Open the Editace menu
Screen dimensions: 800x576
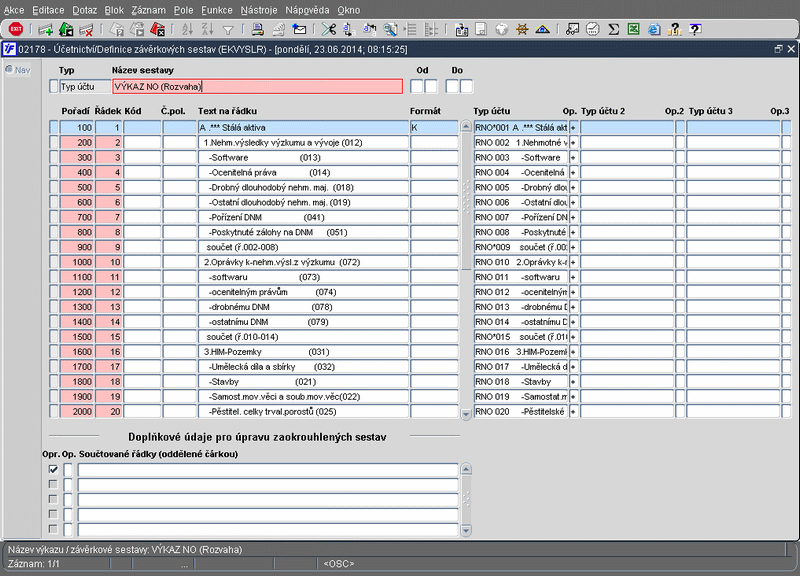48,10
